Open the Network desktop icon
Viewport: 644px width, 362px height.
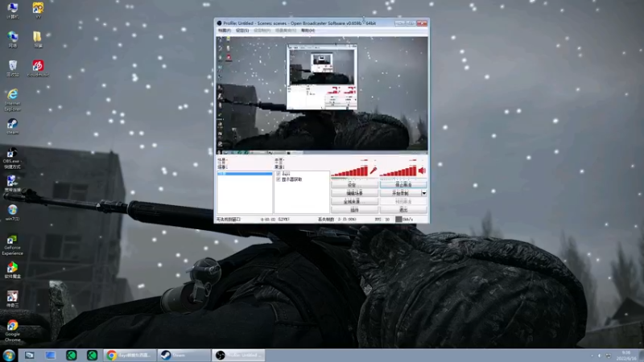click(12, 39)
